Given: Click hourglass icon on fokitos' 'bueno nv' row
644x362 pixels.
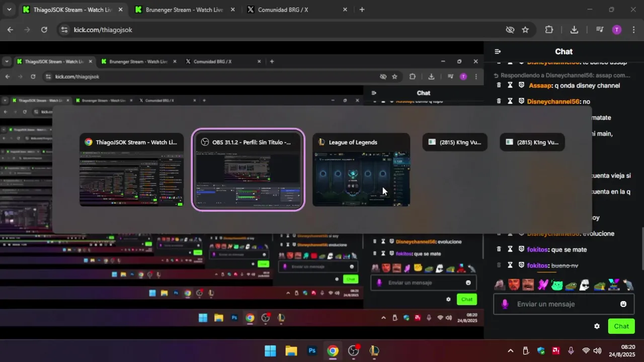Looking at the screenshot, I should 510,265.
